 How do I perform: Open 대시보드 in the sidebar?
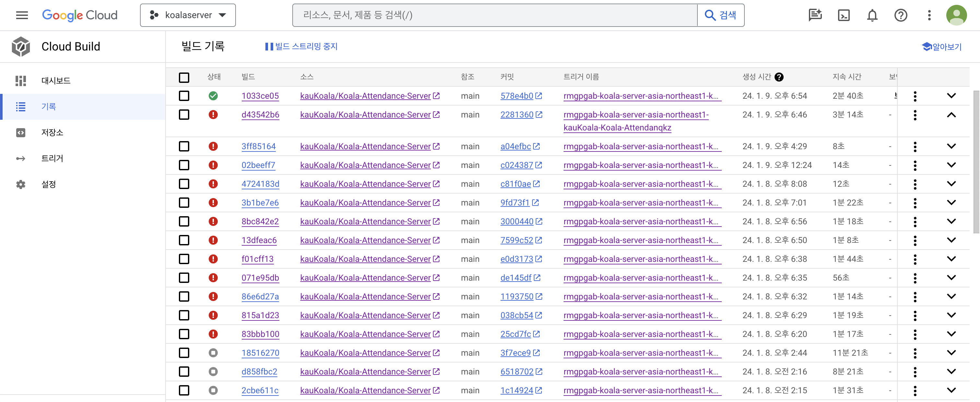55,81
